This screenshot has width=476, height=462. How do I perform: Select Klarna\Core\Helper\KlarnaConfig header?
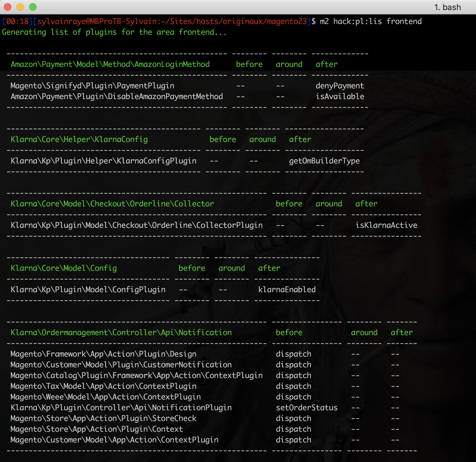(x=79, y=139)
